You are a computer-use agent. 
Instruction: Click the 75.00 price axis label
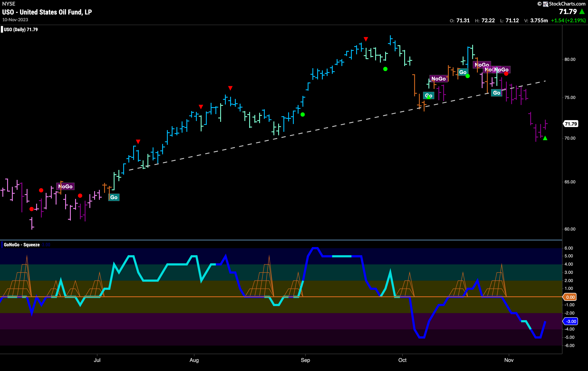pos(570,97)
